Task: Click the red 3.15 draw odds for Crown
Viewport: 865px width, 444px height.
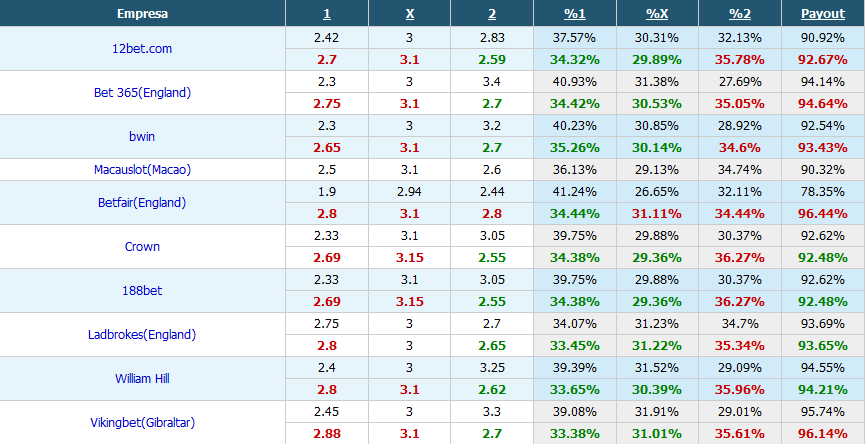Action: click(x=409, y=258)
